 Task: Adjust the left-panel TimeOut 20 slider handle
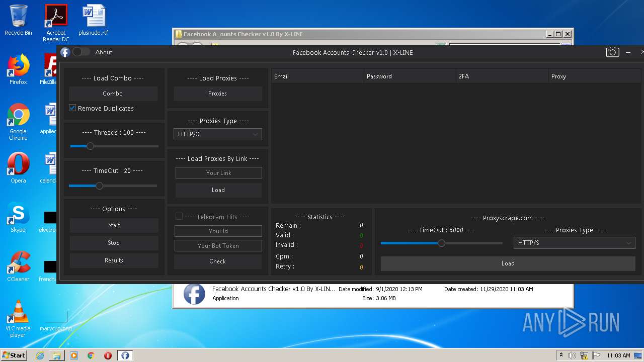(99, 186)
